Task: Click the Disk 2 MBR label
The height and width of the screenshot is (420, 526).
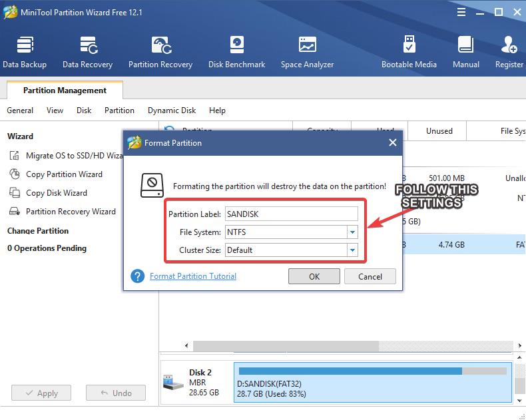Action: click(x=200, y=383)
